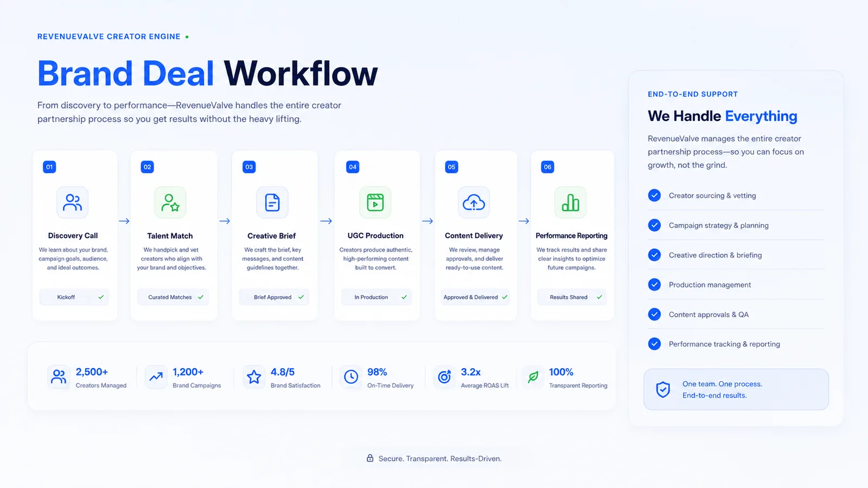The width and height of the screenshot is (868, 488).
Task: Click the Average ROAS Lift target icon
Action: (x=444, y=376)
